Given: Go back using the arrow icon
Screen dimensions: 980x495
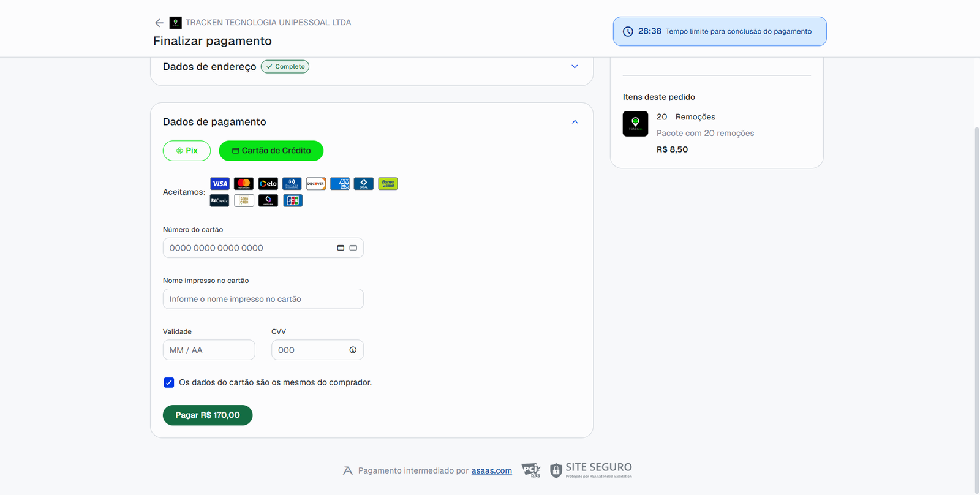Looking at the screenshot, I should tap(159, 23).
